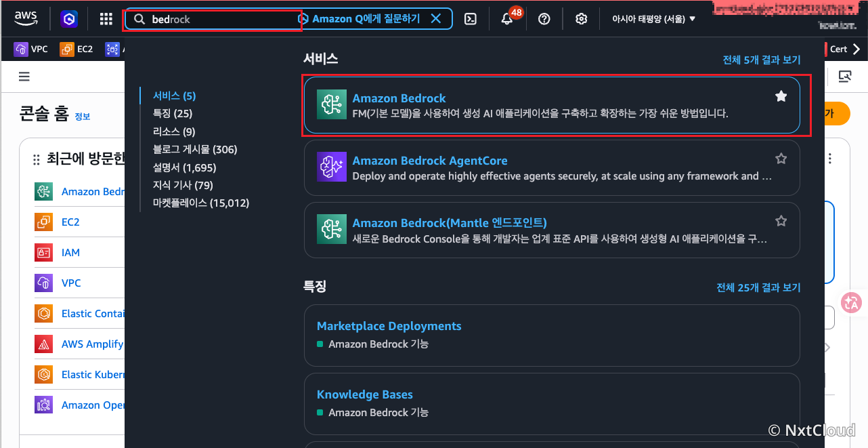View all 5 service results link
Image resolution: width=868 pixels, height=448 pixels.
(762, 60)
